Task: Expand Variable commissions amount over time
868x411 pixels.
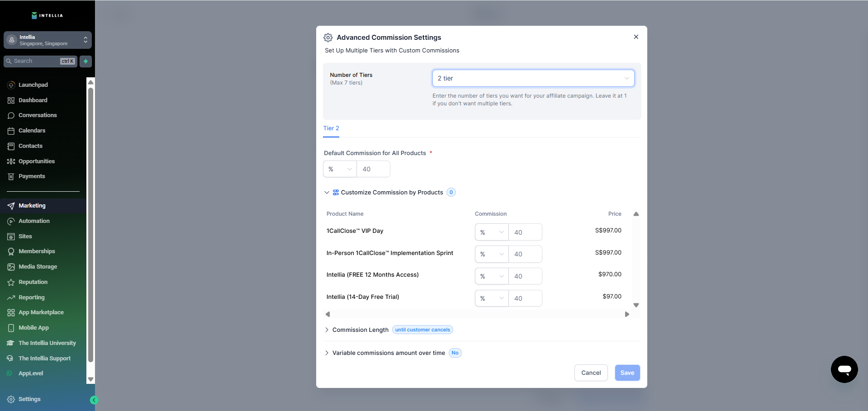Action: click(x=327, y=353)
